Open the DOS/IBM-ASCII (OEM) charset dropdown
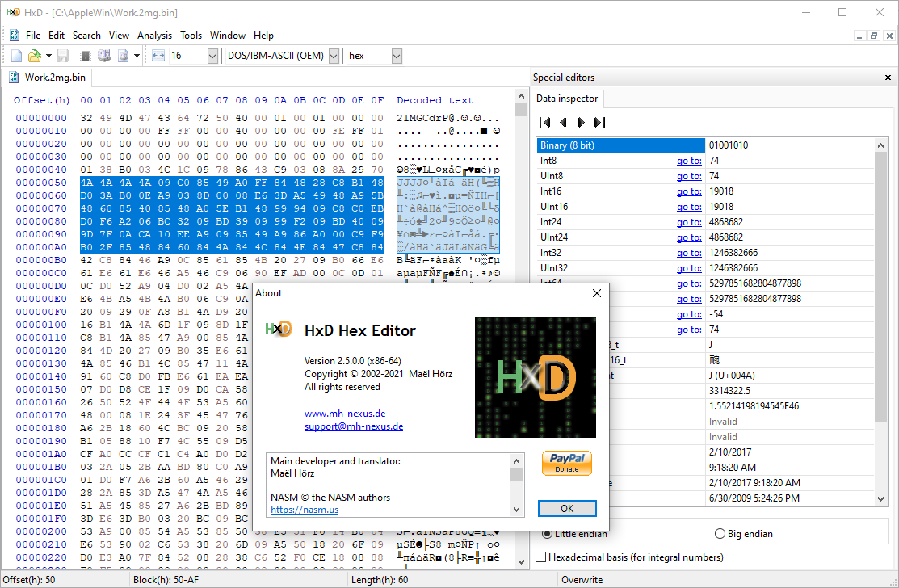This screenshot has height=588, width=899. pyautogui.click(x=334, y=56)
